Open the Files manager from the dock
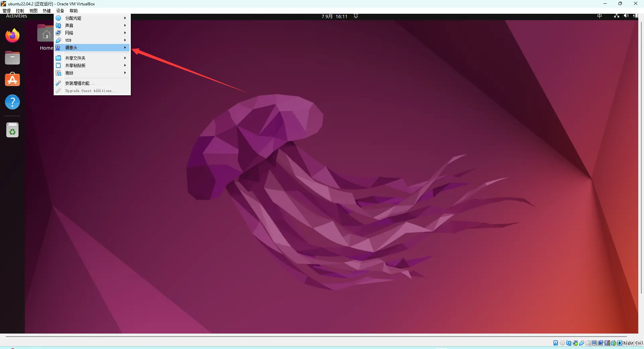The image size is (644, 349). click(12, 58)
